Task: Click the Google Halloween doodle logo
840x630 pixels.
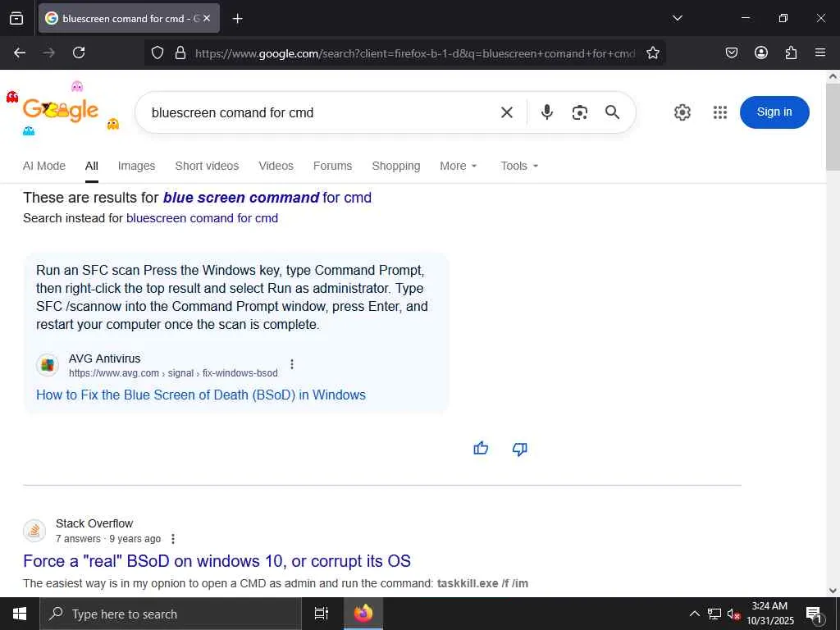Action: point(61,110)
